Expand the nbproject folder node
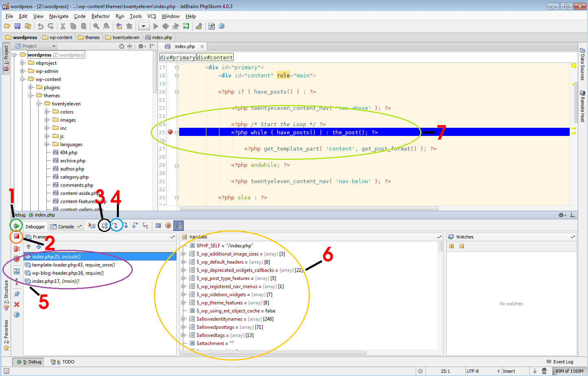 coord(23,63)
